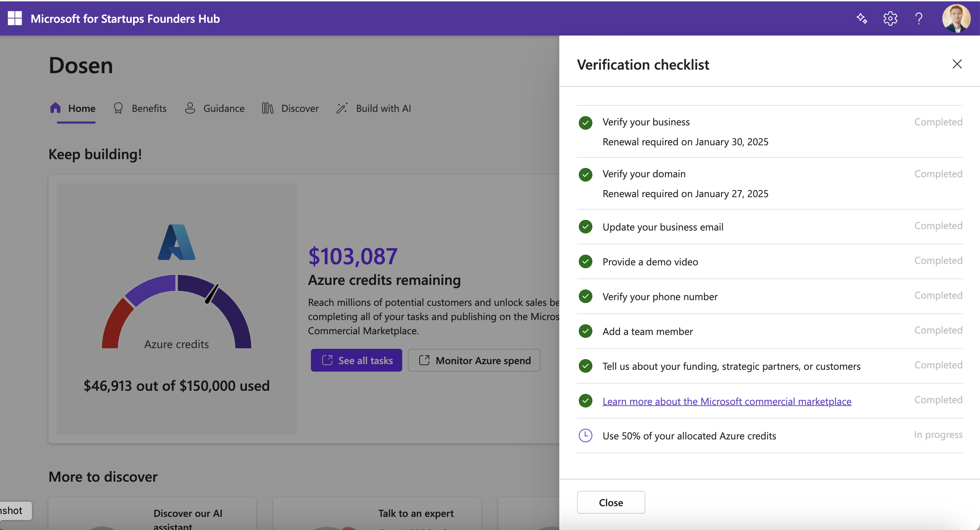Click 'Add a team member' text

[x=647, y=331]
